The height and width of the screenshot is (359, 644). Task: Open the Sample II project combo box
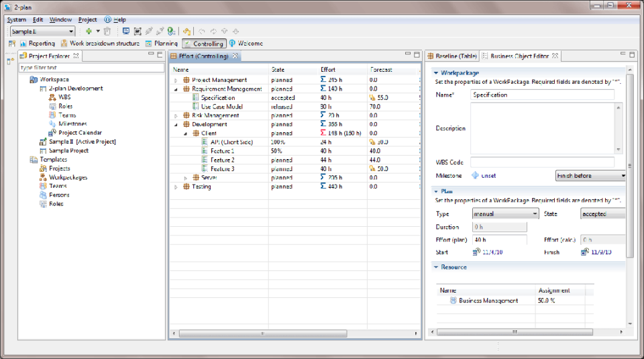point(42,32)
